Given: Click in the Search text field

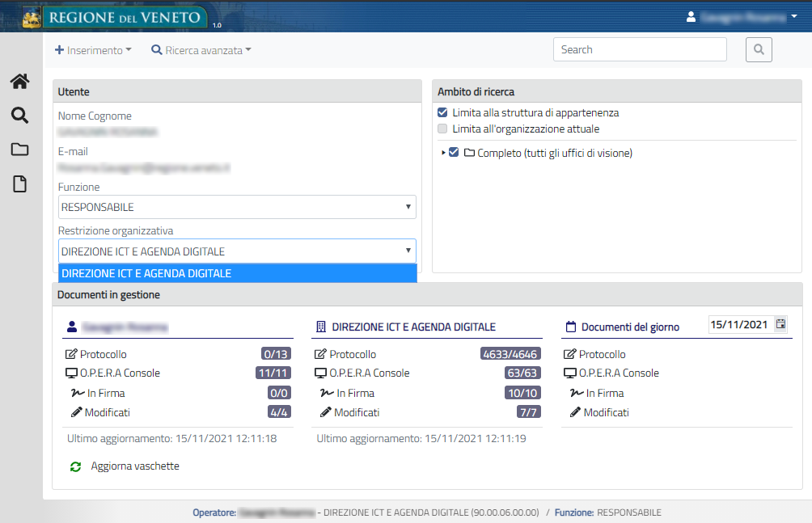Looking at the screenshot, I should (640, 49).
